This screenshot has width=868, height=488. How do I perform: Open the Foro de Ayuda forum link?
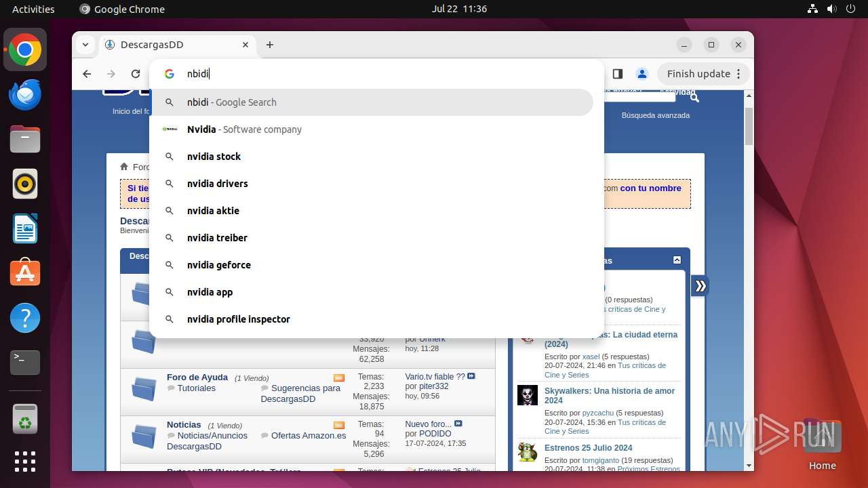pyautogui.click(x=197, y=378)
